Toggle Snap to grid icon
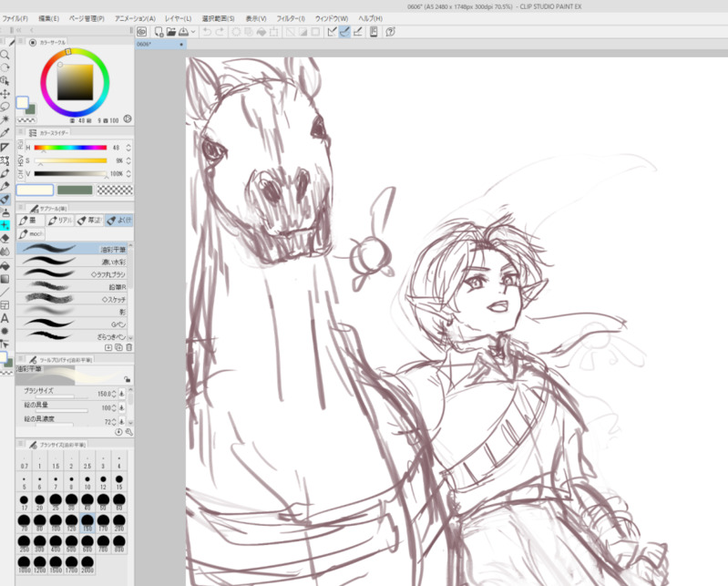This screenshot has width=728, height=586. [x=357, y=32]
